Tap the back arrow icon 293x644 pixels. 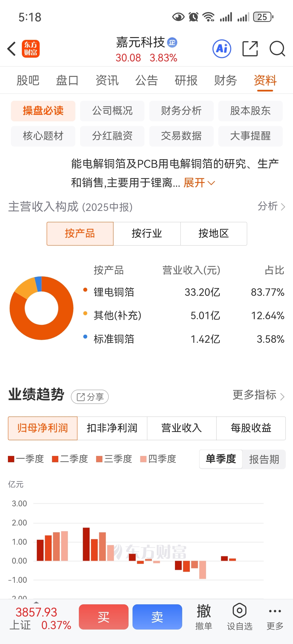11,49
